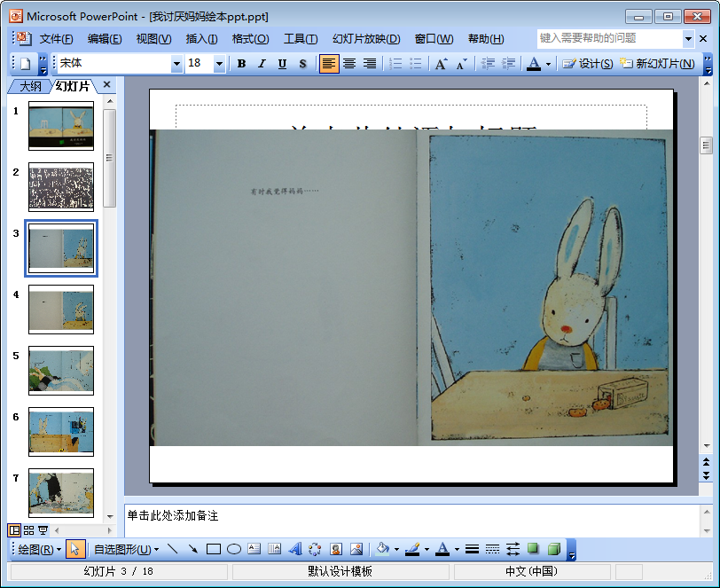Select the Arrow drawing tool
The height and width of the screenshot is (588, 720).
click(x=193, y=549)
